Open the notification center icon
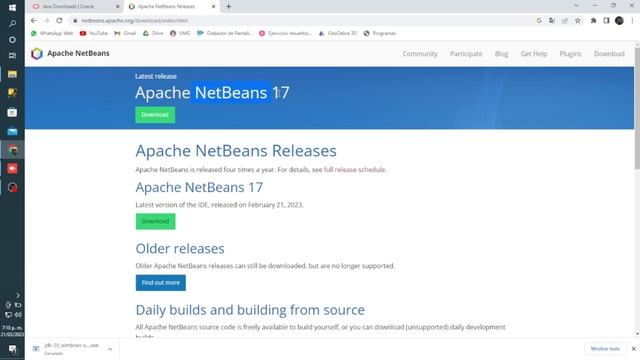Screen dimensions: 640x360 [x=12, y=349]
